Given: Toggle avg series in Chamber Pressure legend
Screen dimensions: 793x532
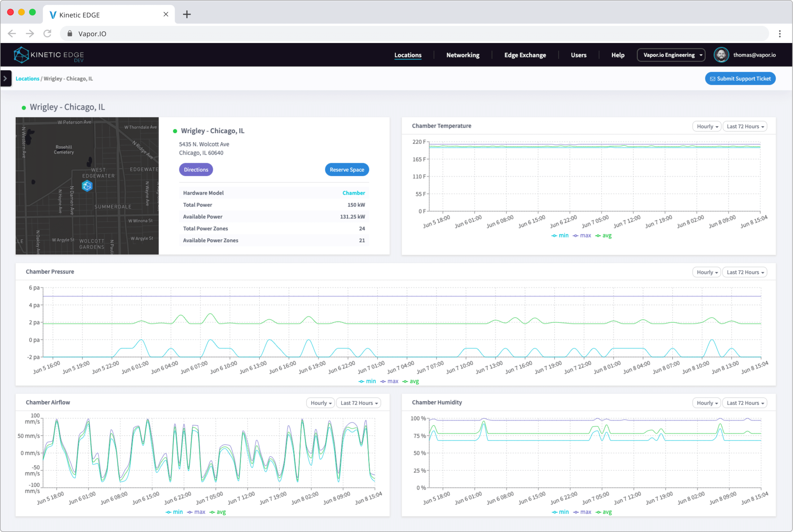Looking at the screenshot, I should pyautogui.click(x=410, y=382).
